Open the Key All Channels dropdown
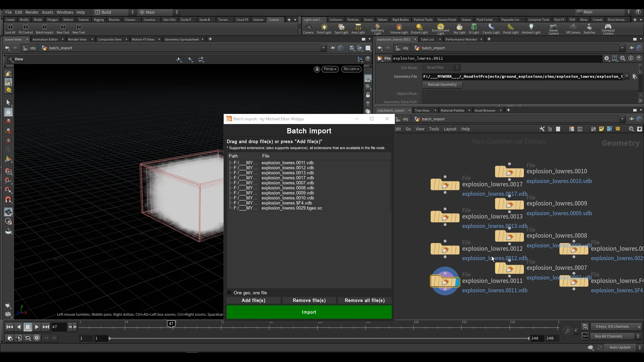Screen dimensions: 644x362 click(x=616, y=336)
